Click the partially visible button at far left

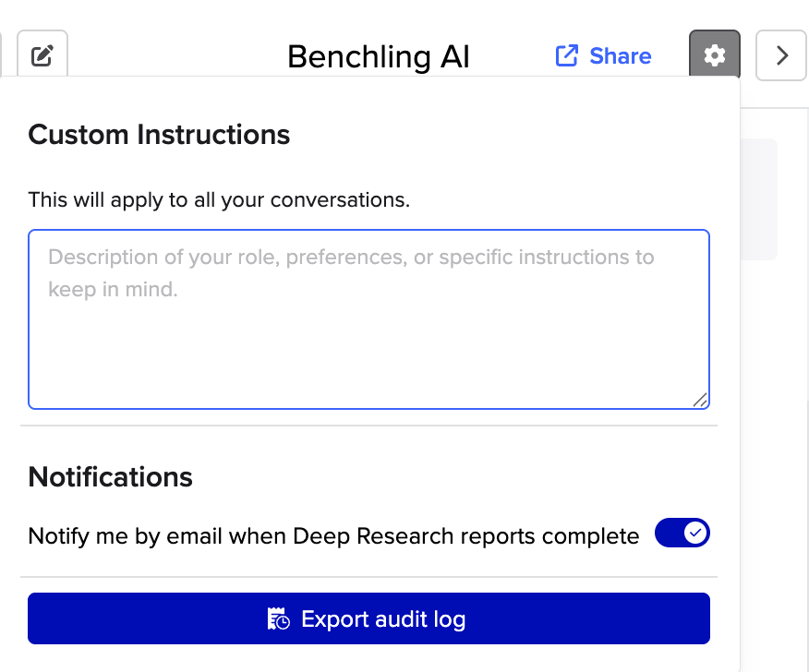[x=2, y=55]
